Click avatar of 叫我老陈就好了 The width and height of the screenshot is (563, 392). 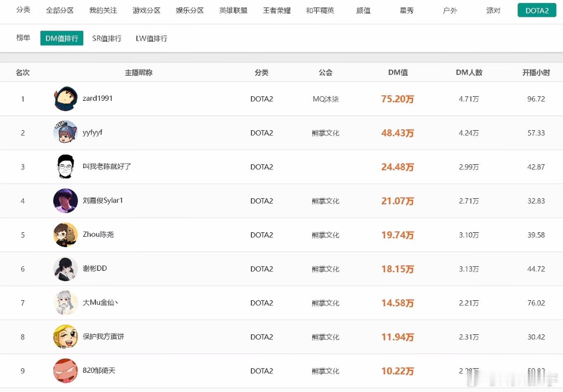click(66, 167)
